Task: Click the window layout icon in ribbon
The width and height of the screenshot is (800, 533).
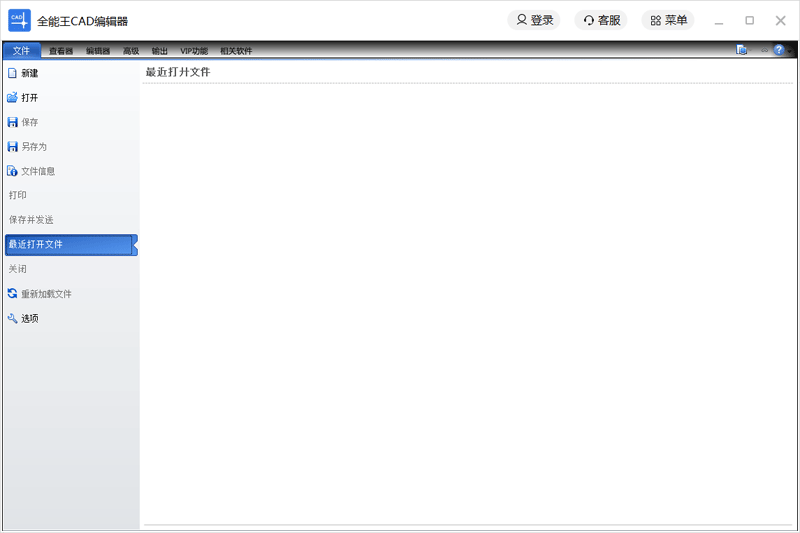Action: pyautogui.click(x=741, y=50)
